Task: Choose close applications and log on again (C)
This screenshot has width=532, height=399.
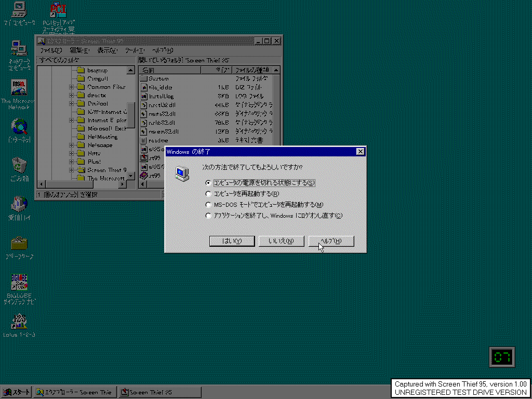Action: (x=208, y=216)
